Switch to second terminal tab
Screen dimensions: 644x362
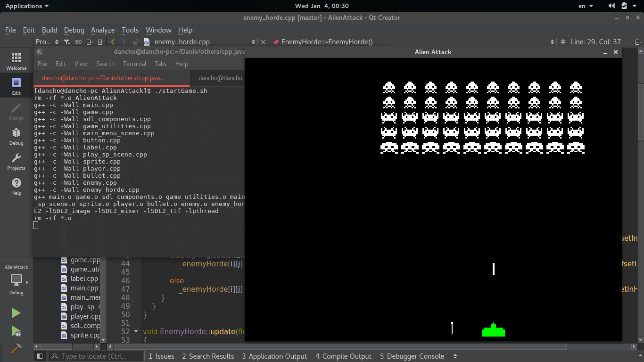(218, 78)
